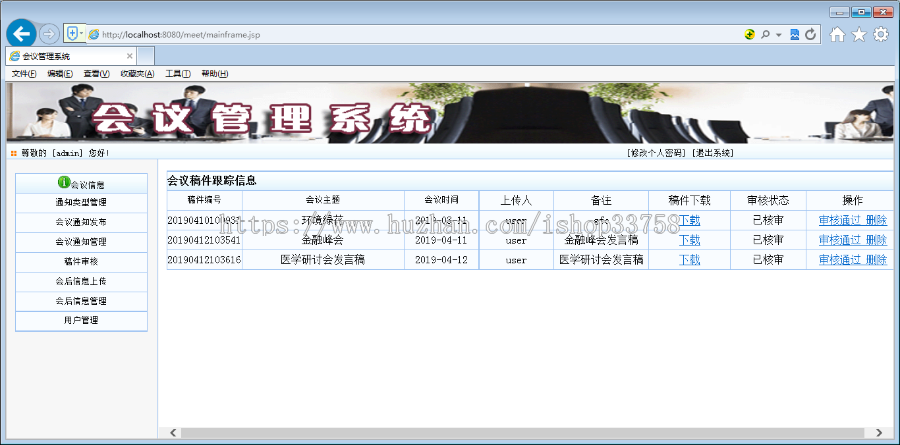Image resolution: width=900 pixels, height=445 pixels.
Task: Click the refresh page icon
Action: pyautogui.click(x=810, y=34)
